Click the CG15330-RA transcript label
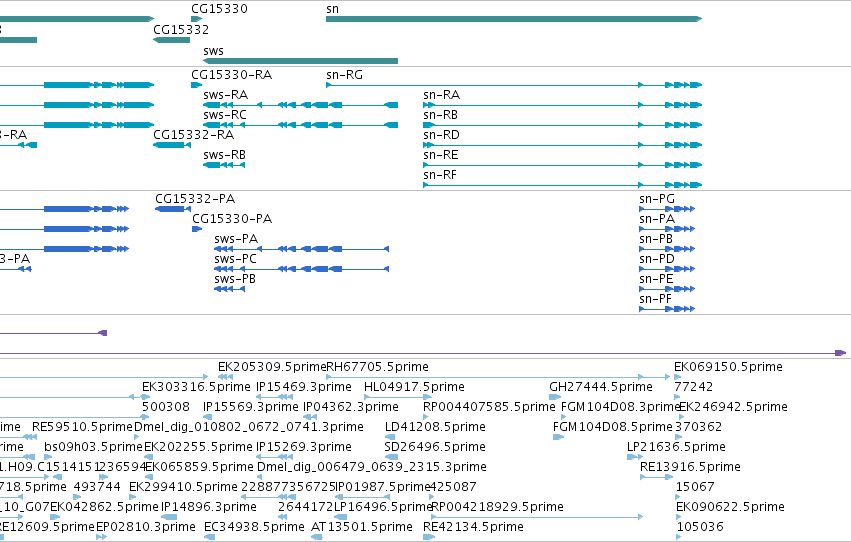The width and height of the screenshot is (851, 542). tap(231, 75)
